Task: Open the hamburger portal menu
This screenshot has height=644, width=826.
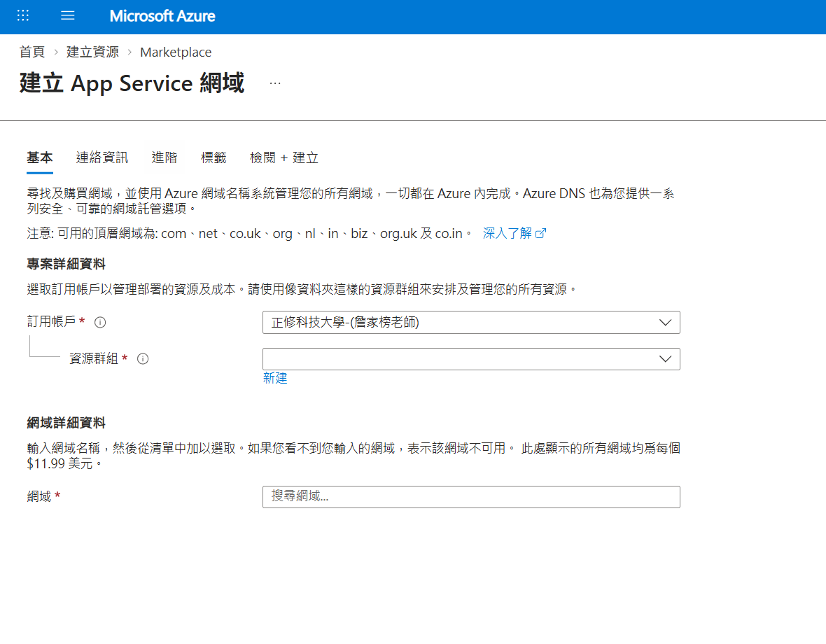Action: (x=67, y=16)
